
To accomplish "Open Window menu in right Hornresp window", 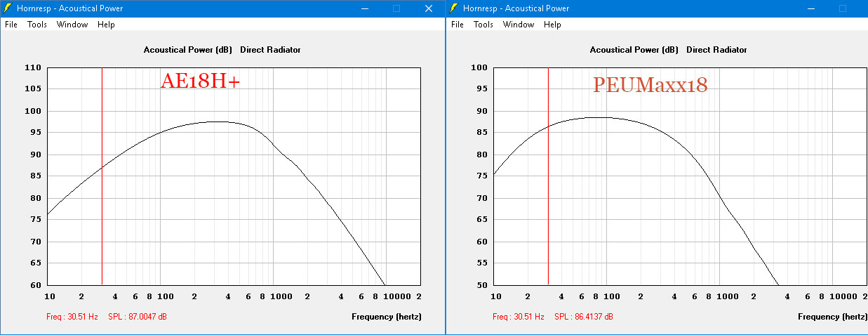I will (519, 25).
